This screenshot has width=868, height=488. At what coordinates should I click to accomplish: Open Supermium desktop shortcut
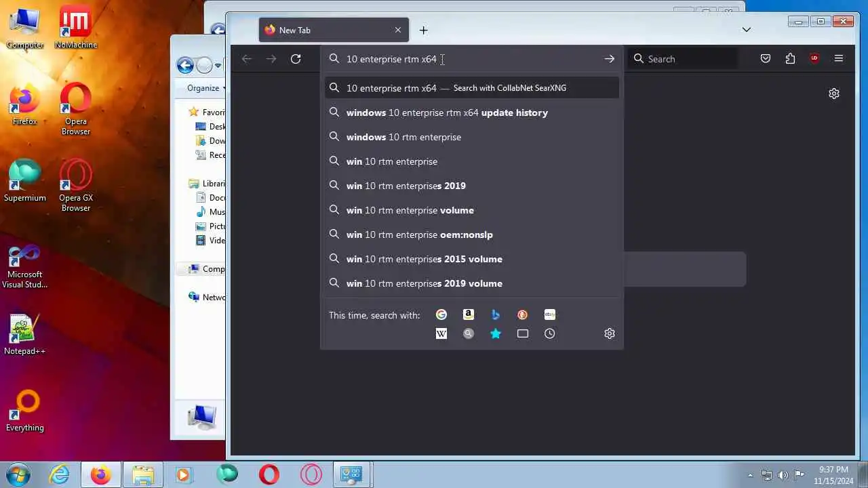coord(25,182)
